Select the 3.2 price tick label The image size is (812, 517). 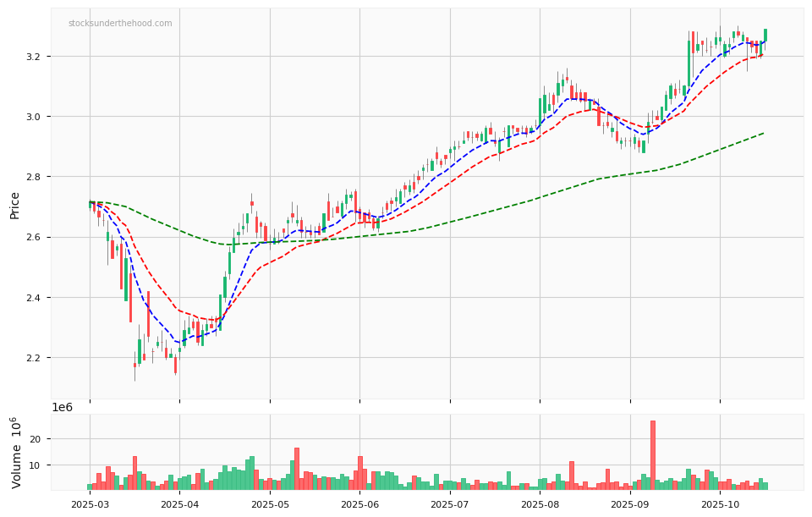(x=36, y=57)
